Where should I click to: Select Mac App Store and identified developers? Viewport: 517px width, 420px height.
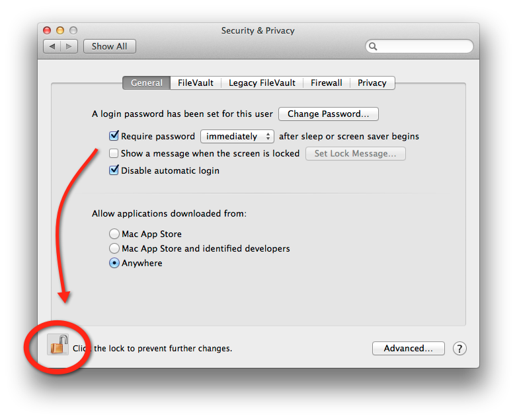(x=114, y=248)
